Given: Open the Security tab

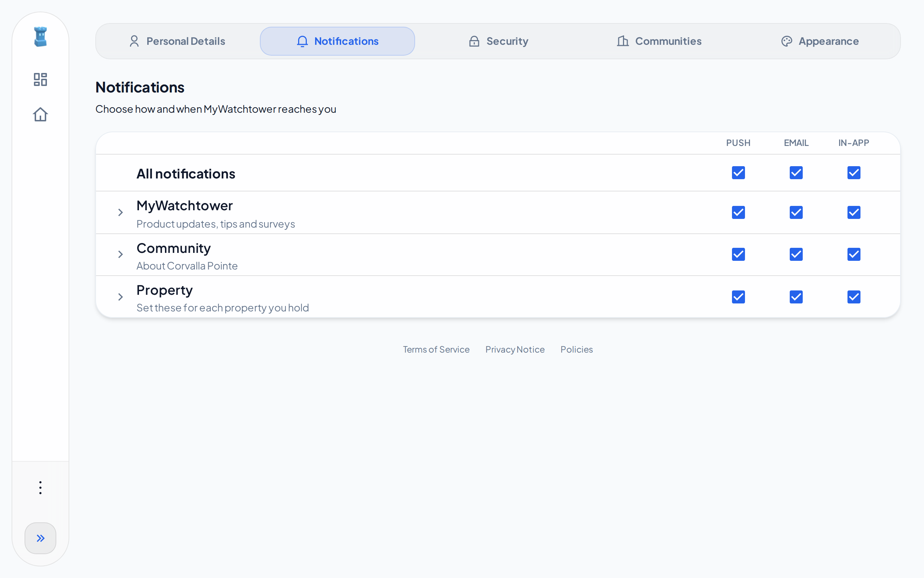Looking at the screenshot, I should click(x=498, y=41).
